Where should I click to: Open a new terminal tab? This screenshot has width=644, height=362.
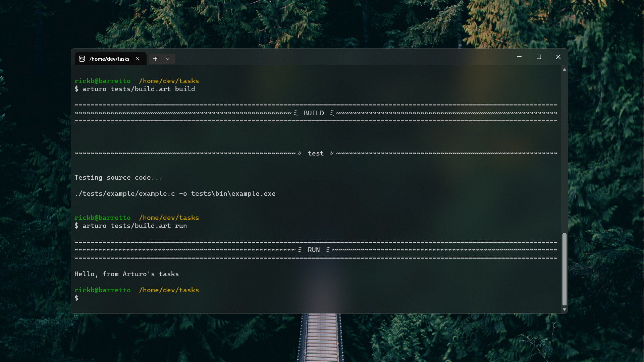[x=155, y=59]
